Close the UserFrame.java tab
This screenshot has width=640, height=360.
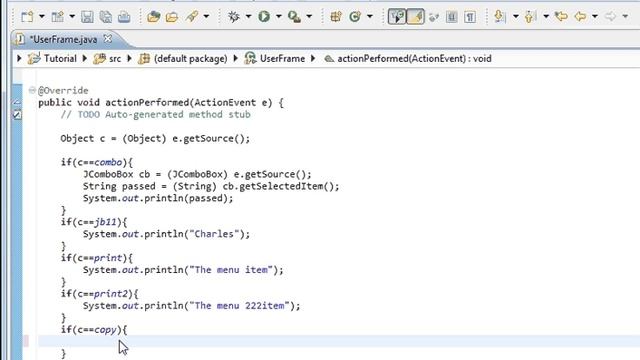(108, 39)
